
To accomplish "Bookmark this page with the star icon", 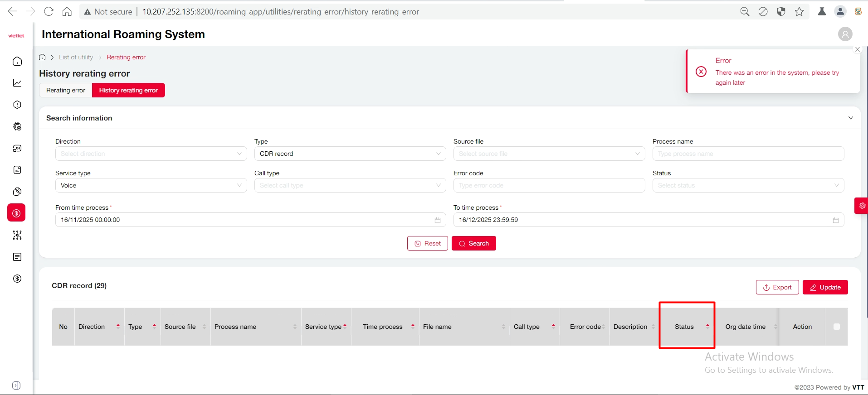I will 799,12.
